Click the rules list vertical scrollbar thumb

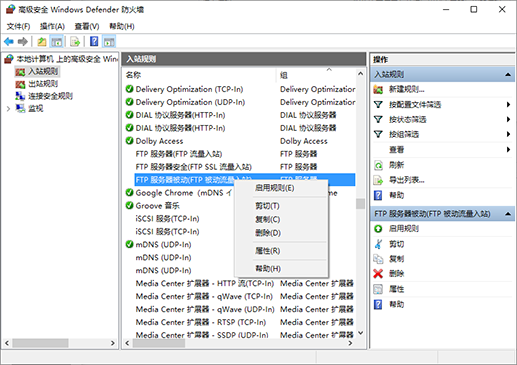[360, 204]
